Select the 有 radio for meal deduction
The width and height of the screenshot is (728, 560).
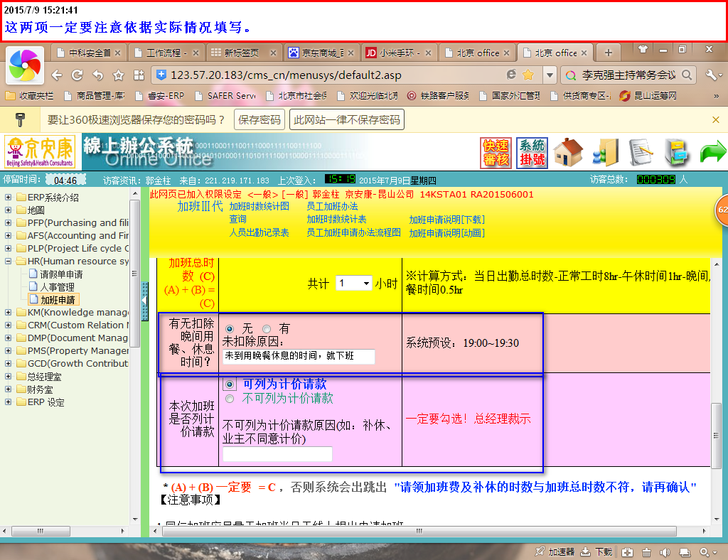pos(267,329)
